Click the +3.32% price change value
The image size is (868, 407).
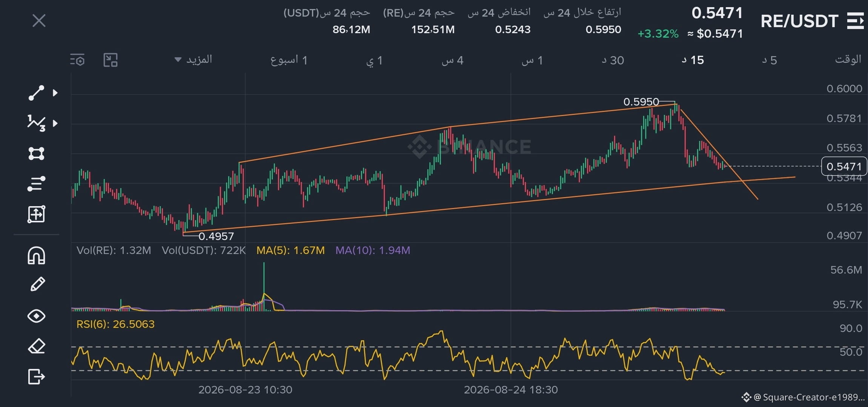point(658,34)
